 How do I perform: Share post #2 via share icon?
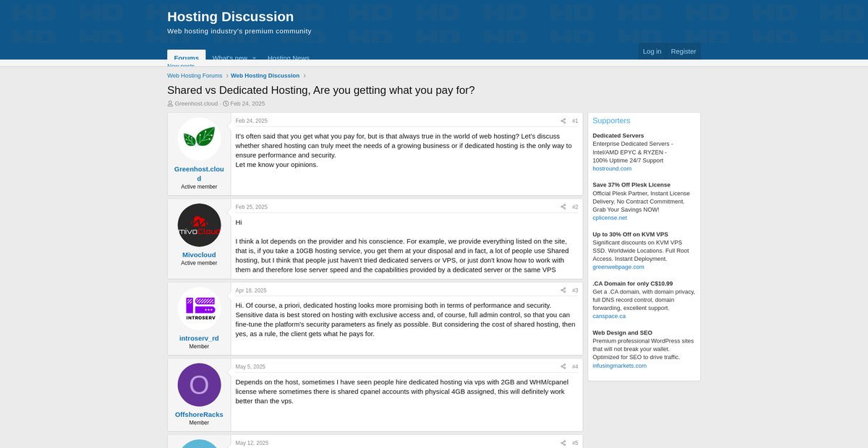click(x=563, y=207)
